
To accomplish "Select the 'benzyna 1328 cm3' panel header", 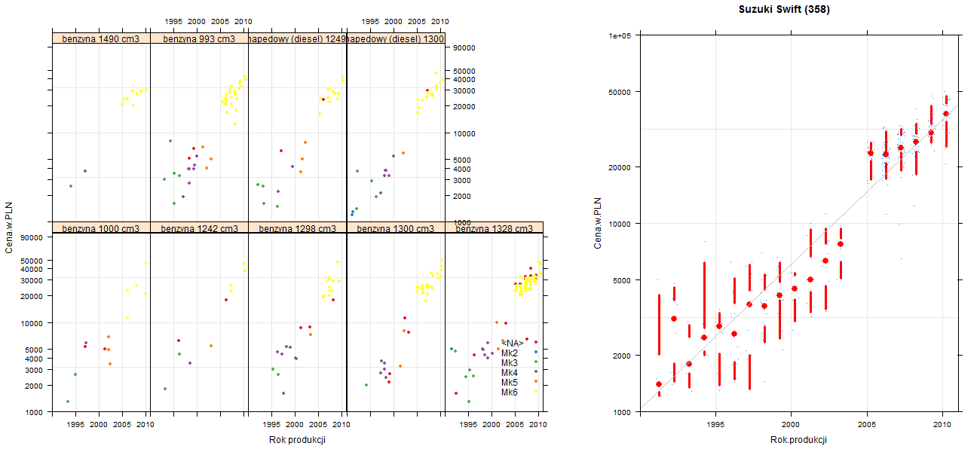I will point(494,228).
